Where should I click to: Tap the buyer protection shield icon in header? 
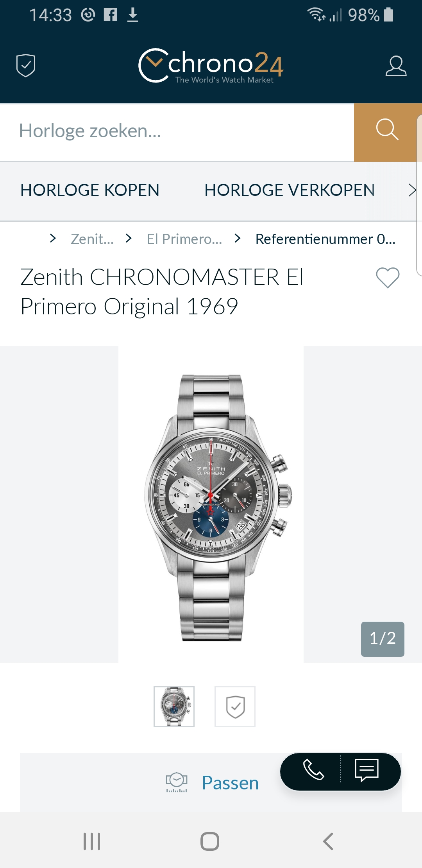tap(26, 65)
